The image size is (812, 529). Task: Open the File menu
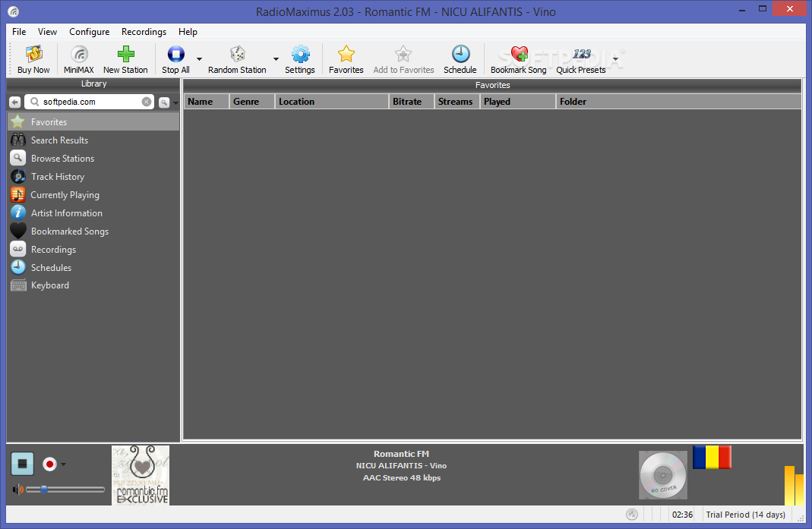coord(19,32)
